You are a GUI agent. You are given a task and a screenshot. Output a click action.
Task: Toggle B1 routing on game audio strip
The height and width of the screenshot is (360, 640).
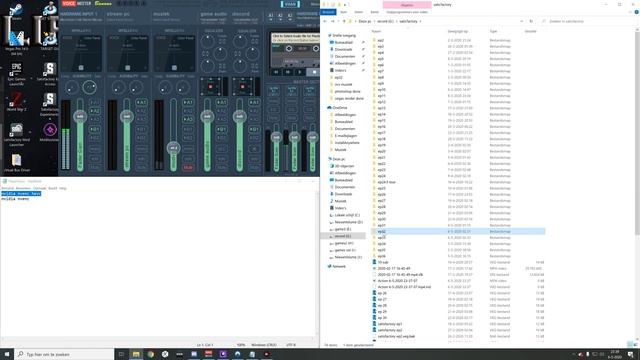[x=222, y=129]
